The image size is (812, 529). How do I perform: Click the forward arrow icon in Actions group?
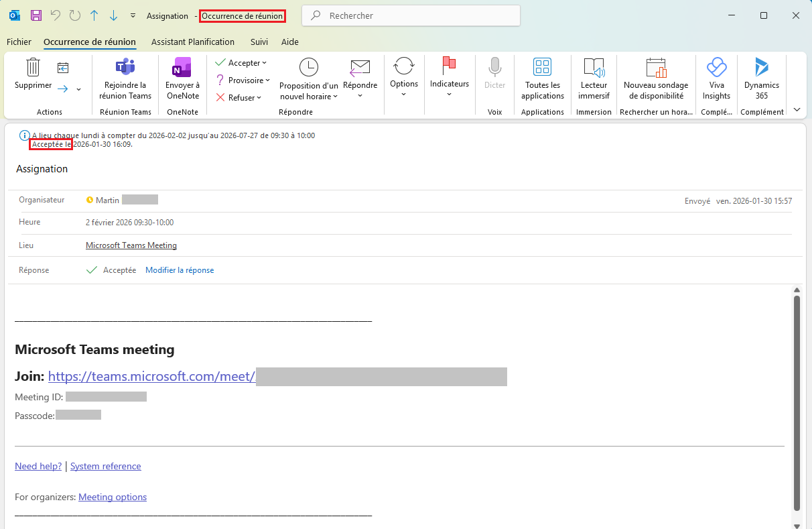coord(63,89)
